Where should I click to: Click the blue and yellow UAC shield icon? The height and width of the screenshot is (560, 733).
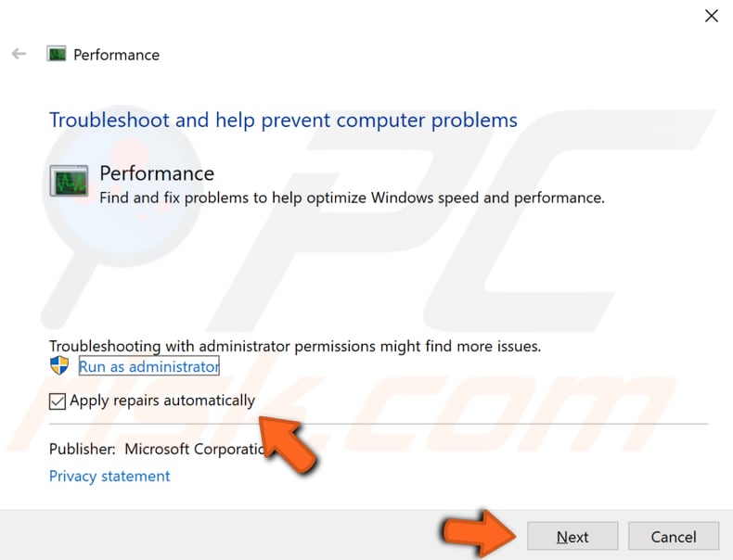coord(59,365)
